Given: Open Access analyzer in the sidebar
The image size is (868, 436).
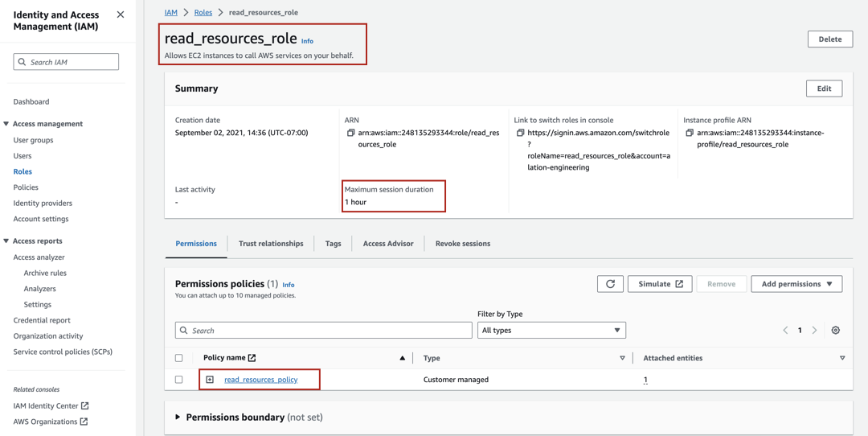Looking at the screenshot, I should click(39, 257).
